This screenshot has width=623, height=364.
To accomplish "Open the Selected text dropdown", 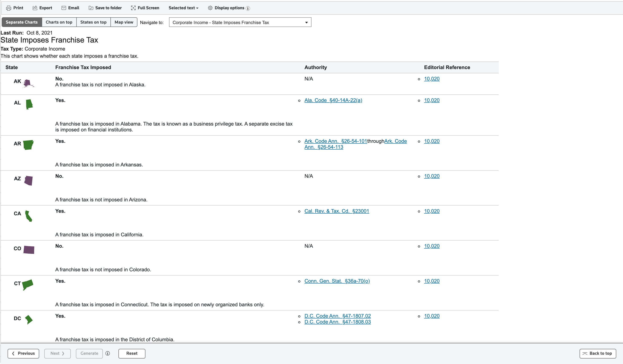I will click(183, 8).
